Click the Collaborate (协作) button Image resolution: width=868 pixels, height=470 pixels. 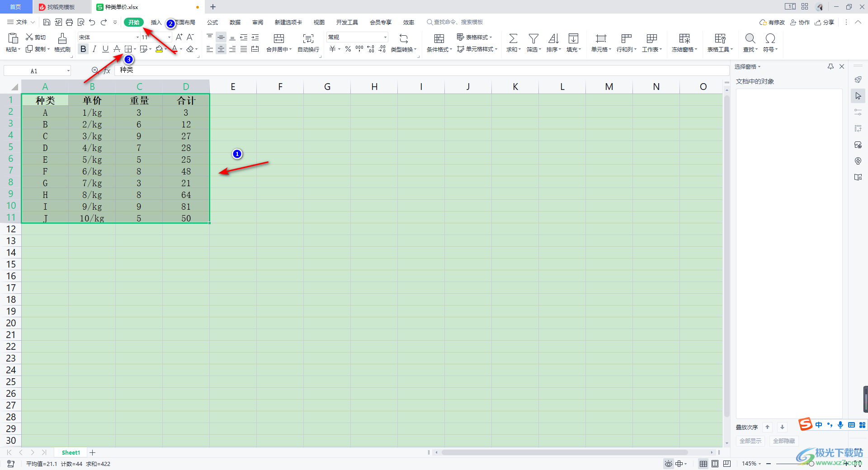pyautogui.click(x=800, y=22)
